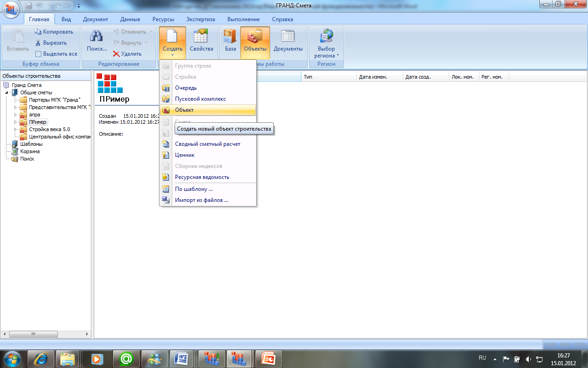Sort by the Тип column header
This screenshot has height=368, width=588.
point(329,77)
